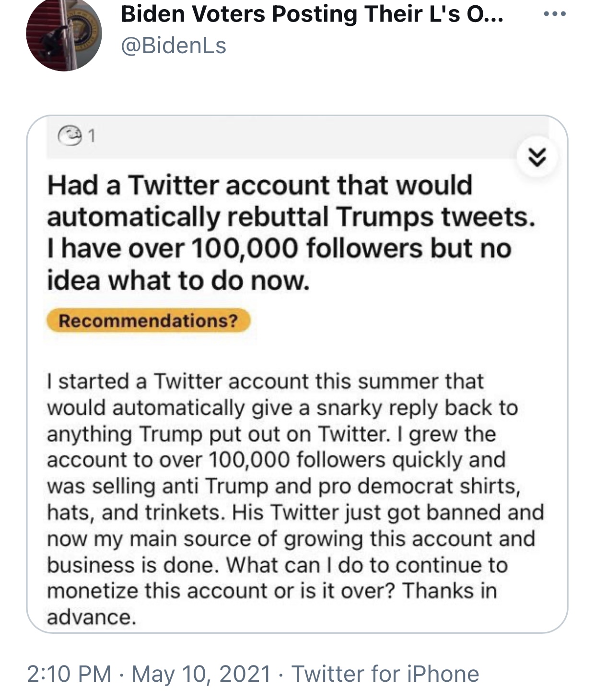Open the three-dot more options menu
The height and width of the screenshot is (700, 595).
555,14
